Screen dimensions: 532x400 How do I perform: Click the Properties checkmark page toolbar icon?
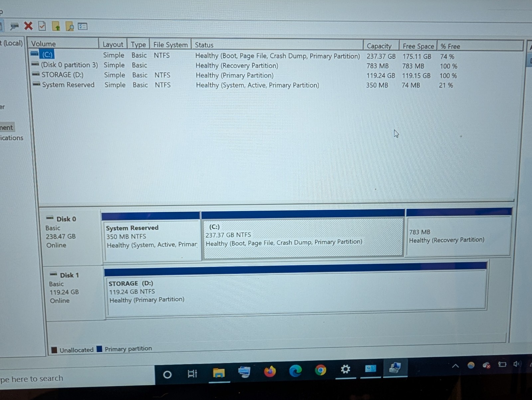click(42, 26)
